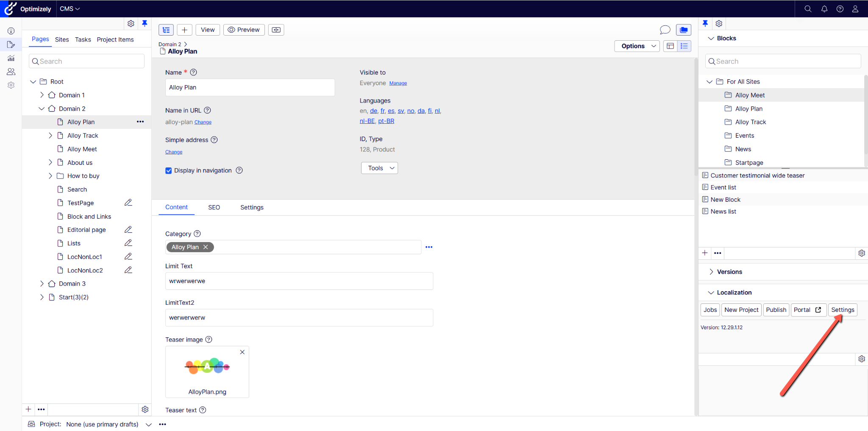
Task: Click the Optimizely logo
Action: tap(28, 9)
